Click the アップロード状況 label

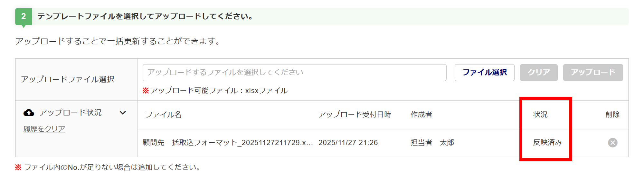[71, 113]
